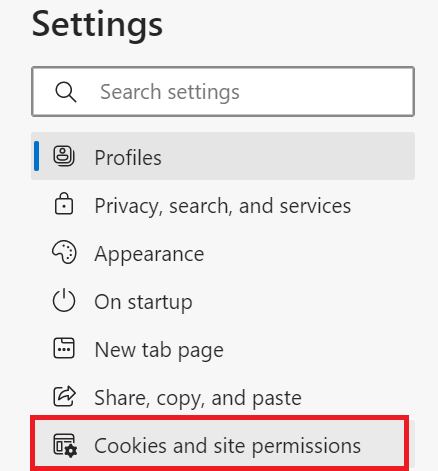The height and width of the screenshot is (471, 438).
Task: Open New tab page settings
Action: 223,349
